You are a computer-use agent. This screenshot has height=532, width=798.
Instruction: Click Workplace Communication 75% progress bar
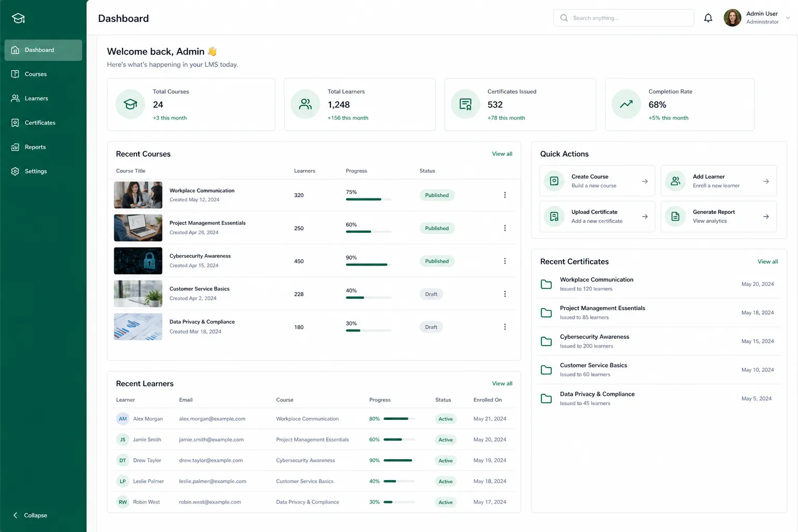368,199
